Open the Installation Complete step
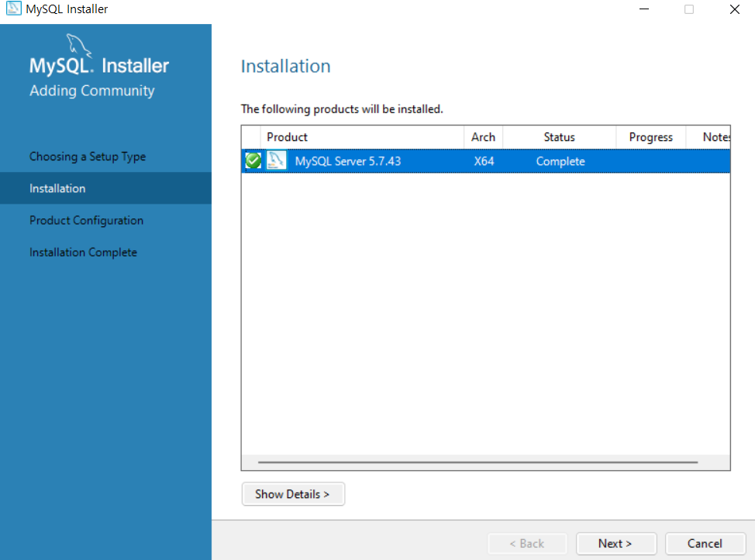 [83, 252]
